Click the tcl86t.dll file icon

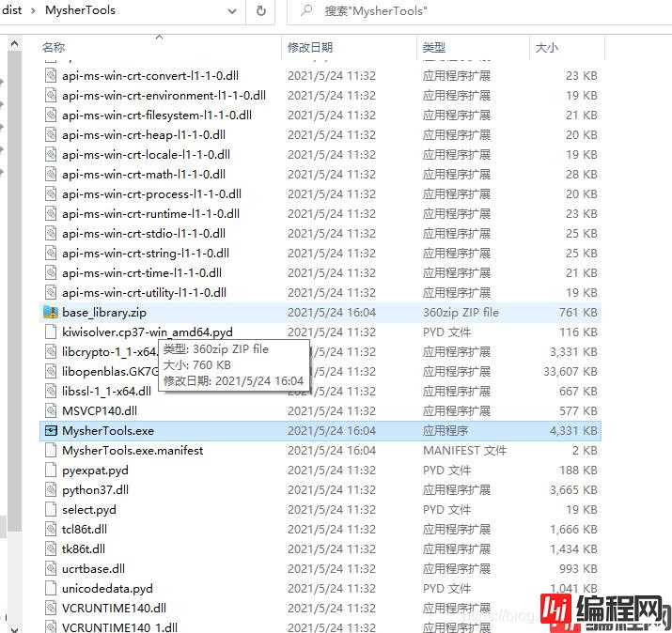[51, 529]
